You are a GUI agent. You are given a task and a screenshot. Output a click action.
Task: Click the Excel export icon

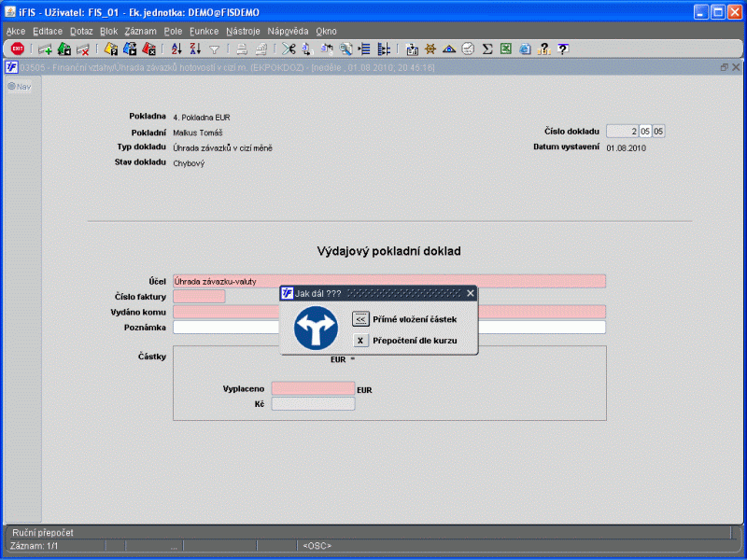[x=505, y=49]
